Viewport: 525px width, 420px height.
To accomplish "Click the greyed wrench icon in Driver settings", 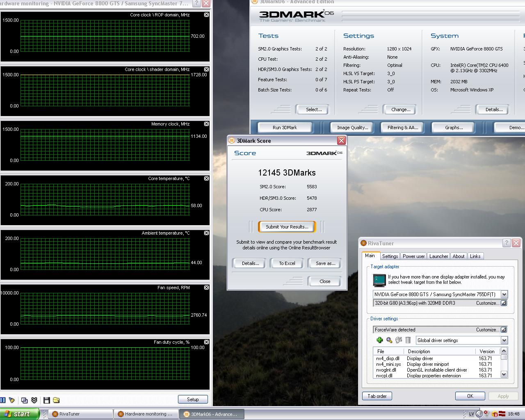I will 399,340.
